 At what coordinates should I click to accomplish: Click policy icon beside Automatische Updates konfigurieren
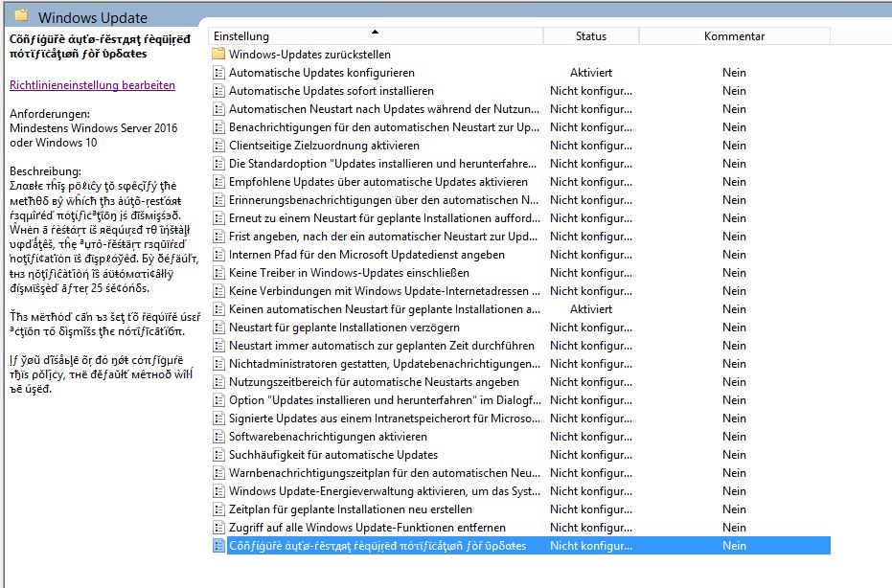(218, 73)
